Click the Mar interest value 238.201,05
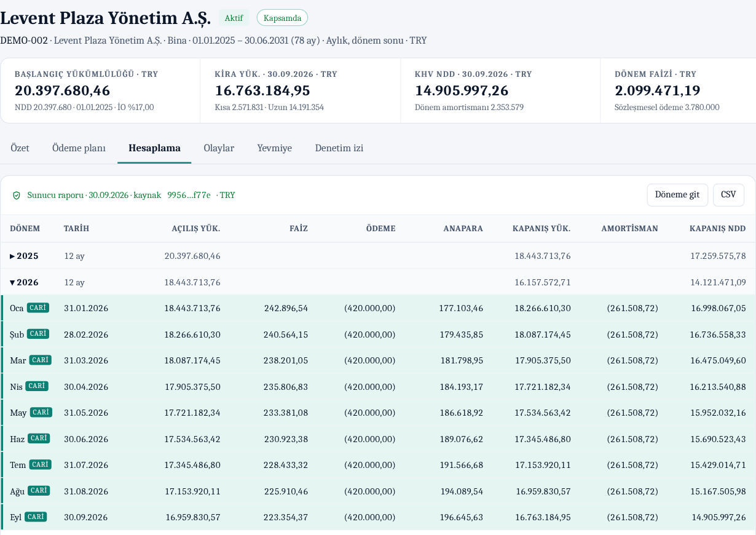 (286, 360)
